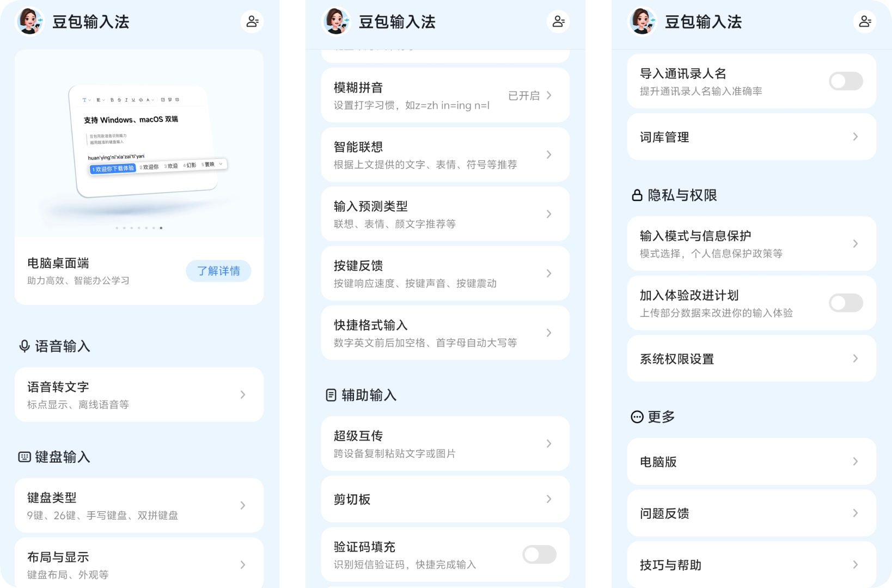
Task: Open the account icon on the 模糊拼音 screen
Action: [x=558, y=22]
